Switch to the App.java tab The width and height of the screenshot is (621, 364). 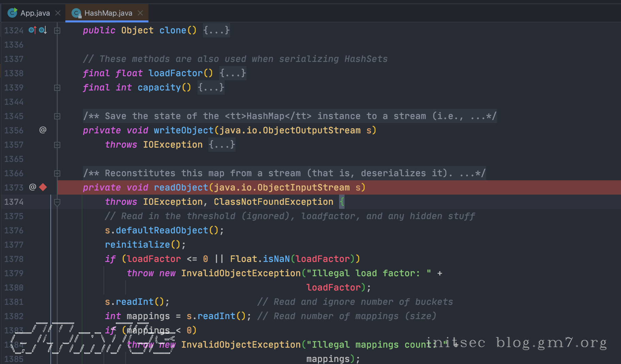click(x=35, y=13)
